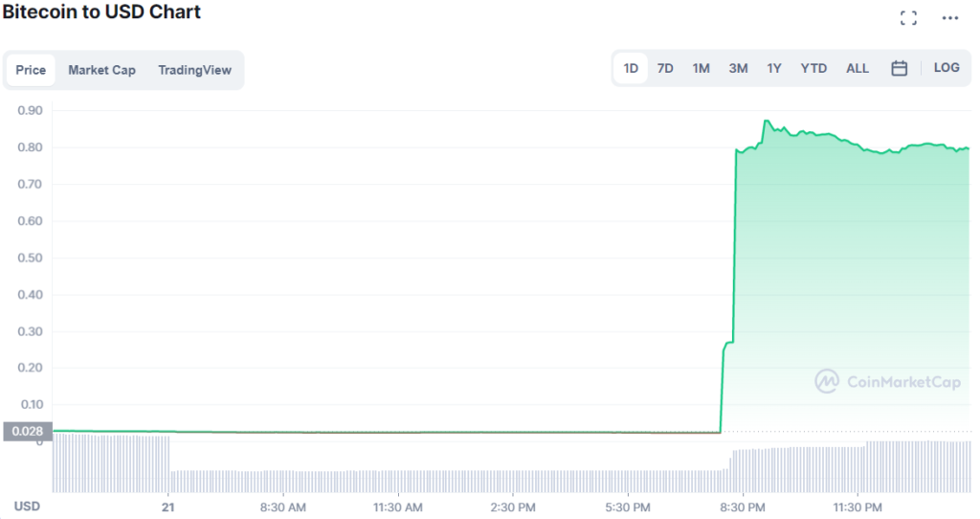Select the 7D time range
980x519 pixels.
coord(665,68)
